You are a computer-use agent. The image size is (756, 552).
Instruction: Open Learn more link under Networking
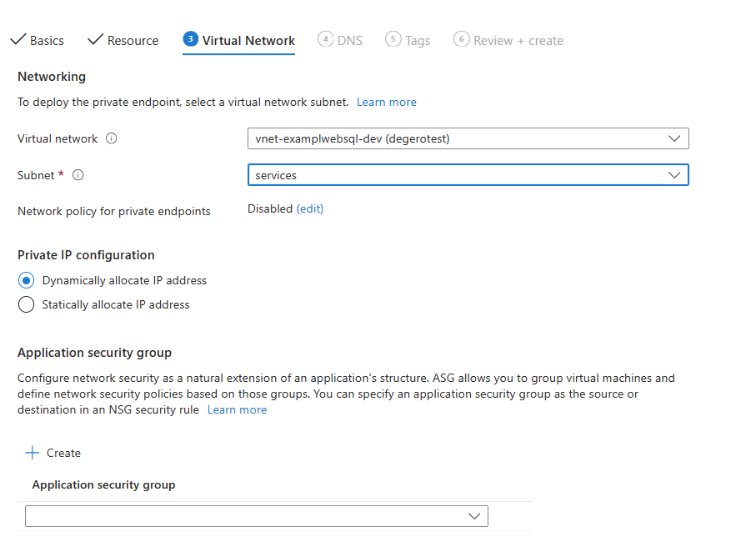[387, 103]
